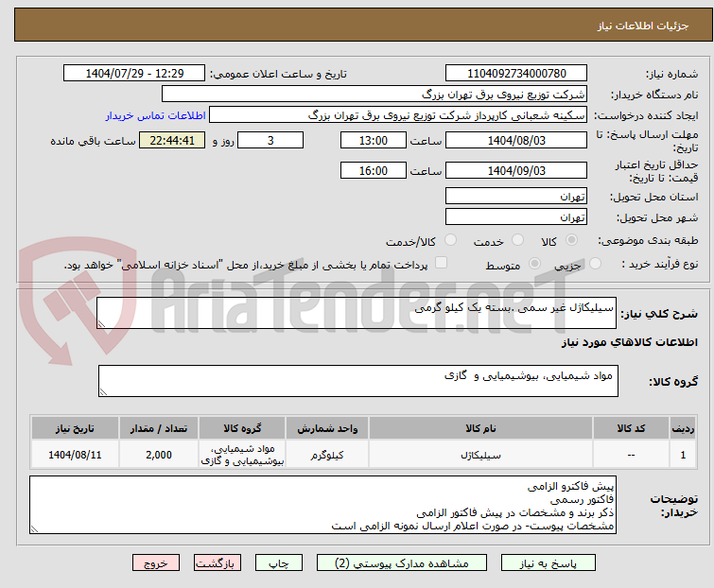Click the پاسخ به نیاز button
Viewport: 714px width, 588px height.
click(548, 563)
